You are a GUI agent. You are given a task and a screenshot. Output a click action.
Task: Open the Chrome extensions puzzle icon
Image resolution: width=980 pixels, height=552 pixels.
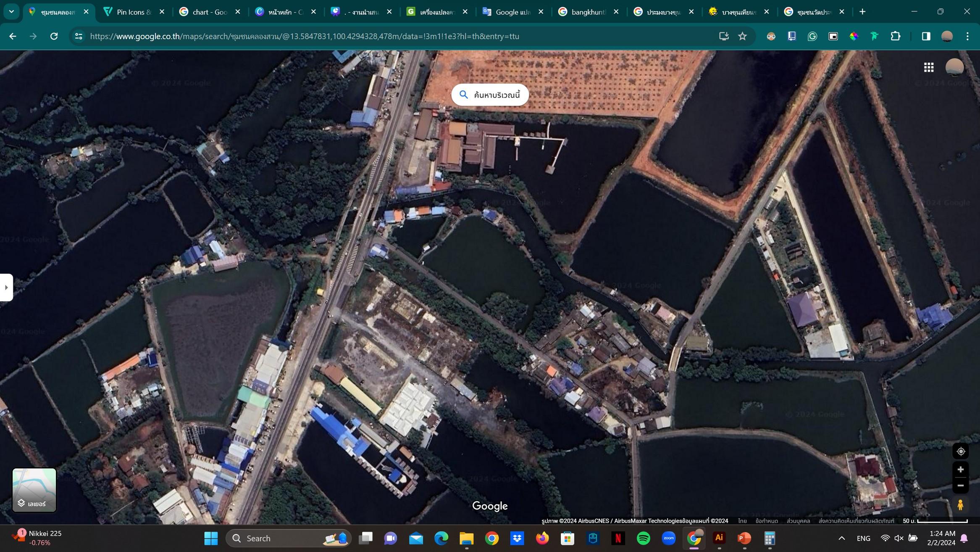click(x=895, y=36)
